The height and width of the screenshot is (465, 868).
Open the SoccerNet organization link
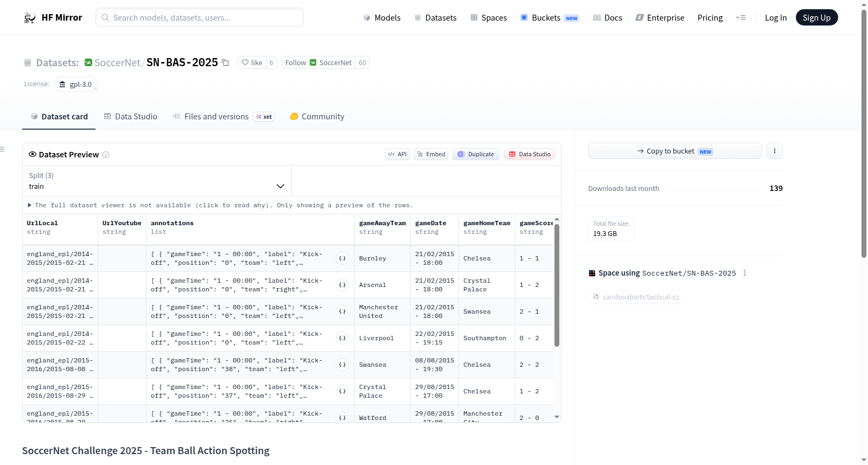[117, 63]
